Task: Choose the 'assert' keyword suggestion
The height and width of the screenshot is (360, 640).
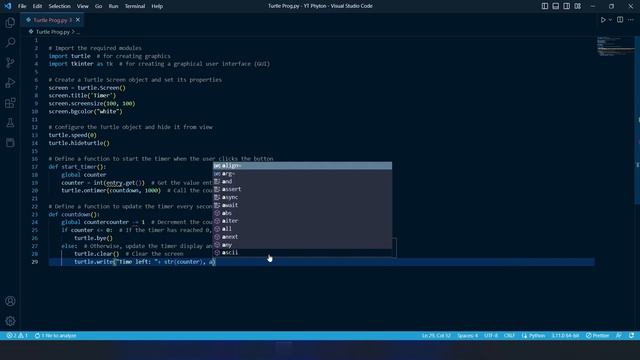Action: click(302, 189)
